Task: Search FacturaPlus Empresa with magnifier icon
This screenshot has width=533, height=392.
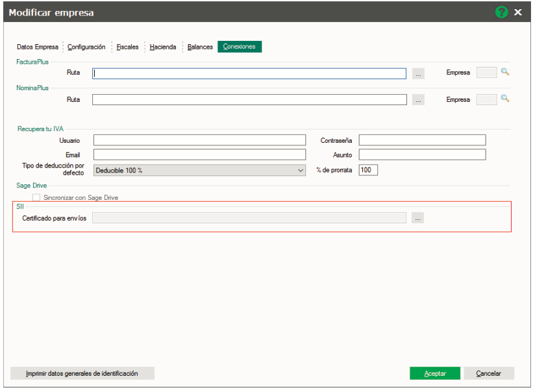Action: coord(505,72)
